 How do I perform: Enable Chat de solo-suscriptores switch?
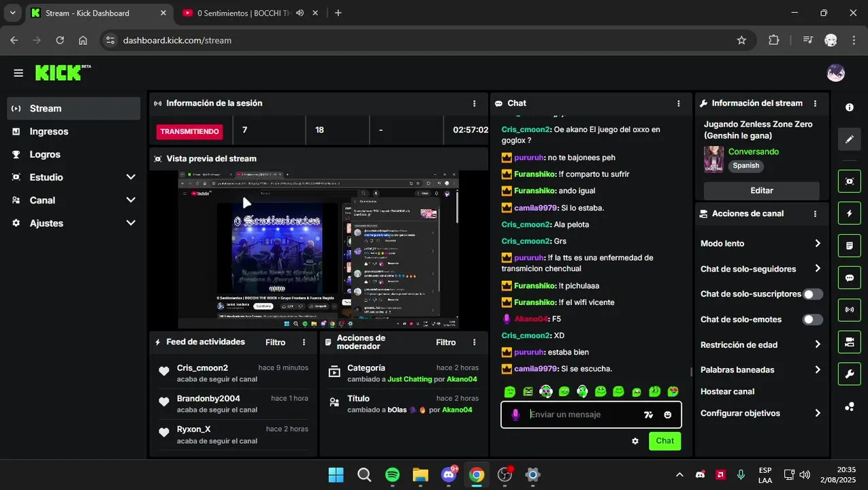813,294
